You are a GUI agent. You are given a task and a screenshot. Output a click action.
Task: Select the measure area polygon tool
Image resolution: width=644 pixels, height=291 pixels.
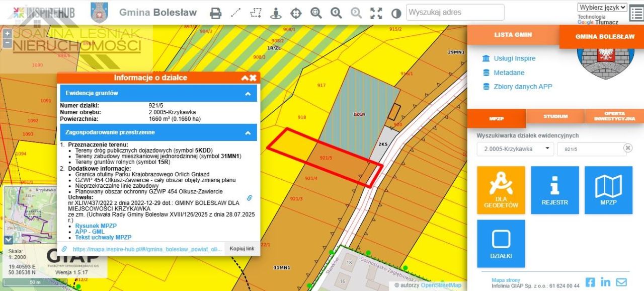coord(256,13)
